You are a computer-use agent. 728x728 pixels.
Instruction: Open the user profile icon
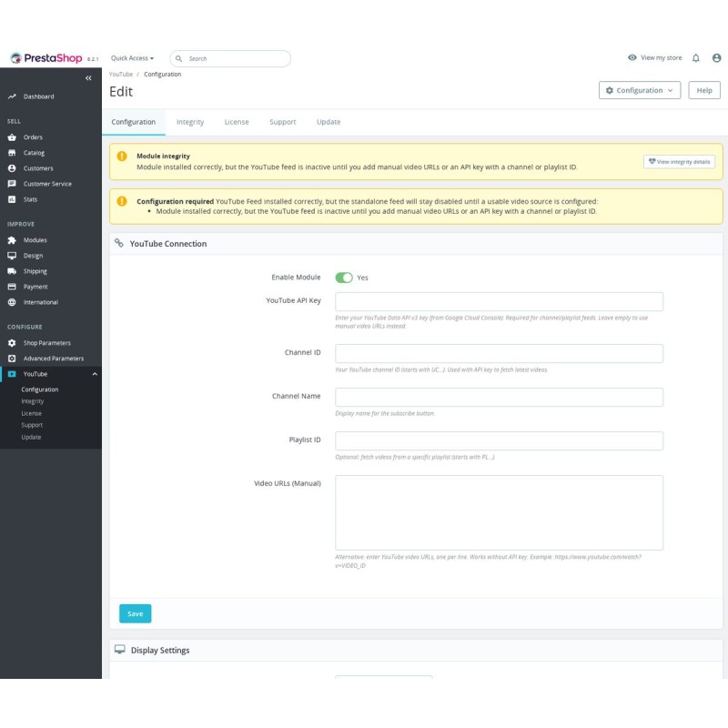716,58
